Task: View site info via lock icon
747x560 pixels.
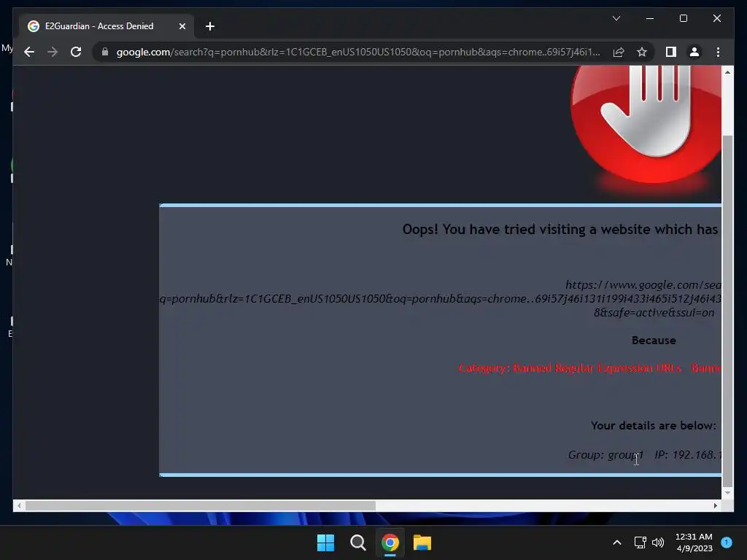Action: [x=105, y=52]
